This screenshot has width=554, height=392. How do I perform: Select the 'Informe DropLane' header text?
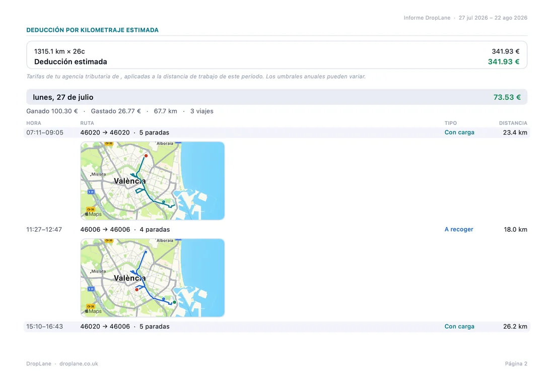(x=427, y=18)
